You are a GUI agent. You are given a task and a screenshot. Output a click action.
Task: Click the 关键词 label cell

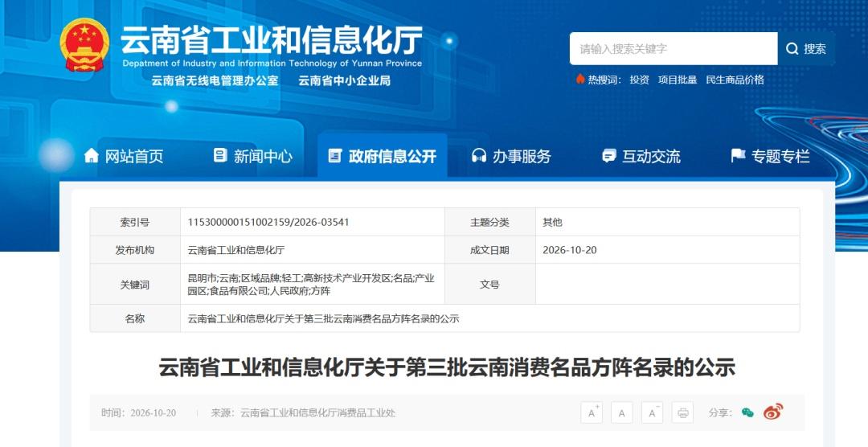135,284
